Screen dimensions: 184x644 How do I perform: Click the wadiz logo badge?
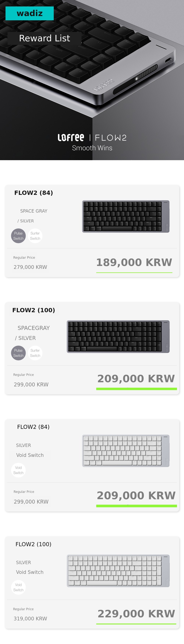pos(29,13)
